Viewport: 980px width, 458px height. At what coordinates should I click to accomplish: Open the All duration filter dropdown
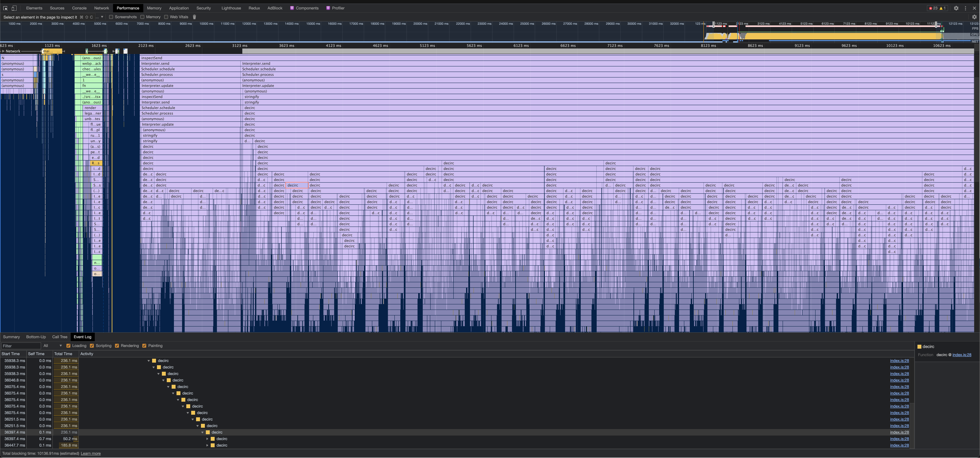pos(52,346)
